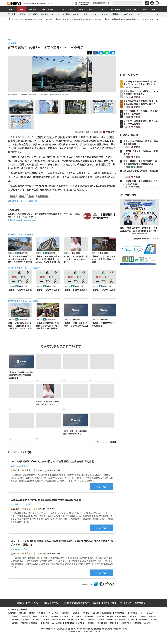The width and height of the screenshot is (167, 644).
Task: Open the 大リーグ topic link
Action: pyautogui.click(x=55, y=14)
